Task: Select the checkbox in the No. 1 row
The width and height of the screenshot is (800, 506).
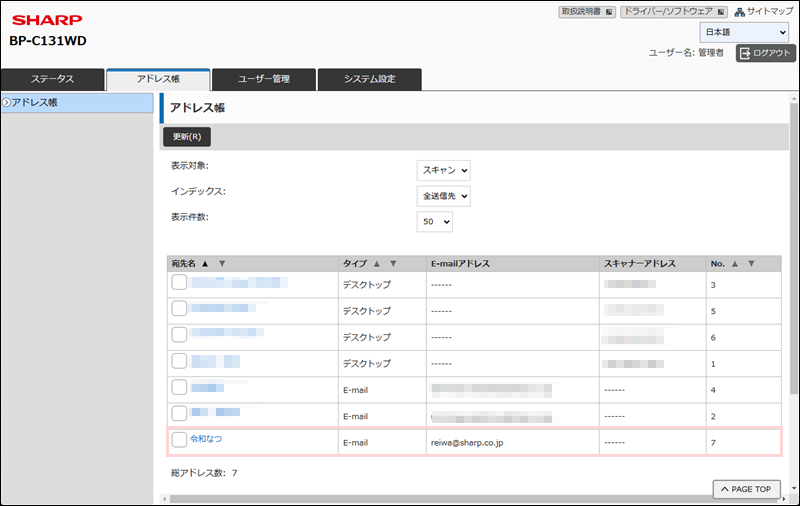Action: (179, 362)
